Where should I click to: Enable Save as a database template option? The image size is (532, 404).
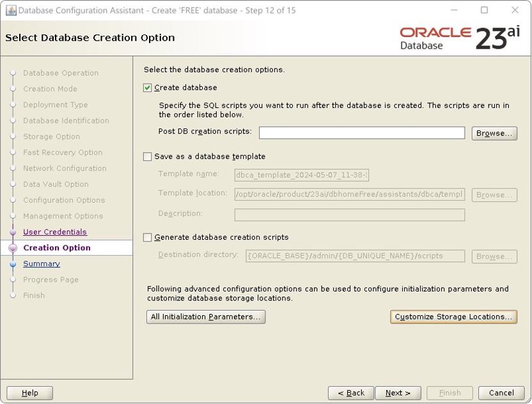(148, 156)
